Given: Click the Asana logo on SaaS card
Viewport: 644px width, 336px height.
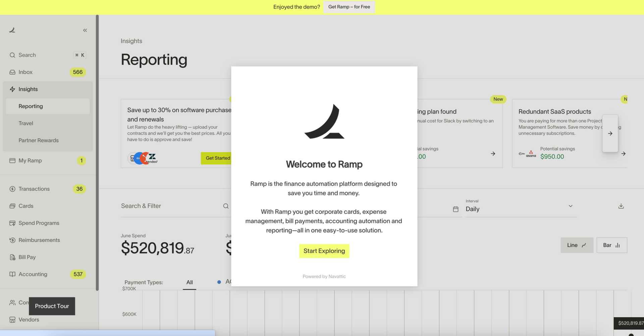Looking at the screenshot, I should pyautogui.click(x=531, y=154).
